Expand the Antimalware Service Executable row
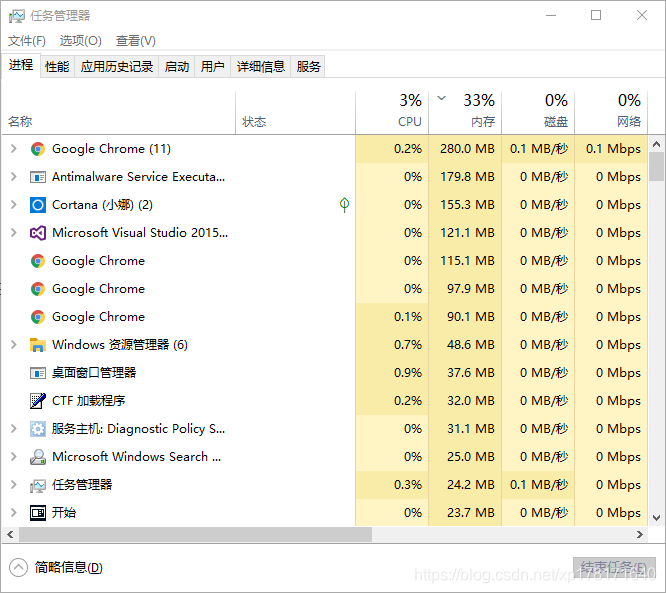Viewport: 666px width, 593px height. point(14,177)
